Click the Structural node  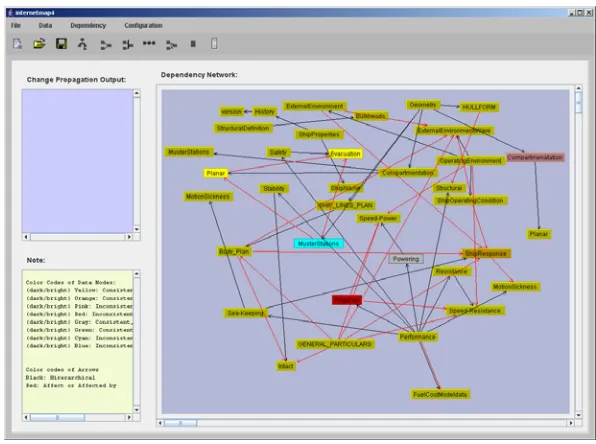pos(449,188)
